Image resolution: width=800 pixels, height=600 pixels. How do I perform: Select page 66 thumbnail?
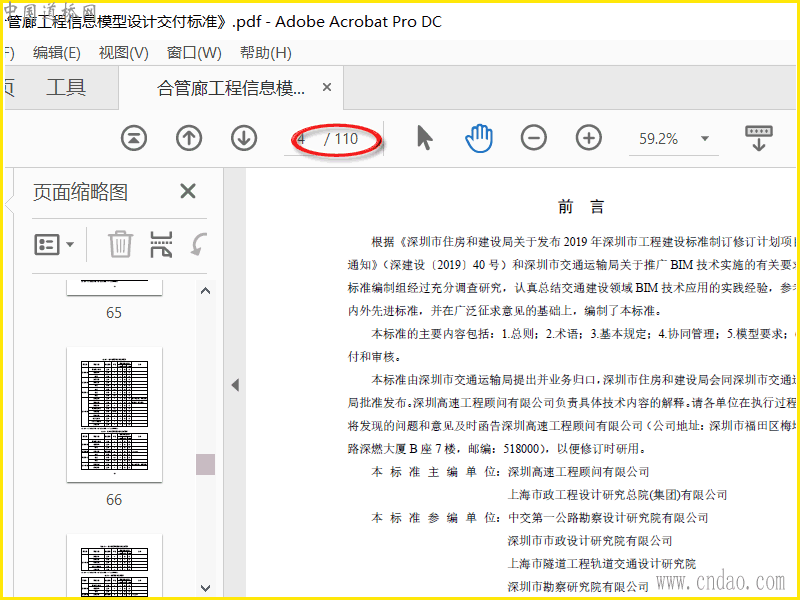pos(114,414)
